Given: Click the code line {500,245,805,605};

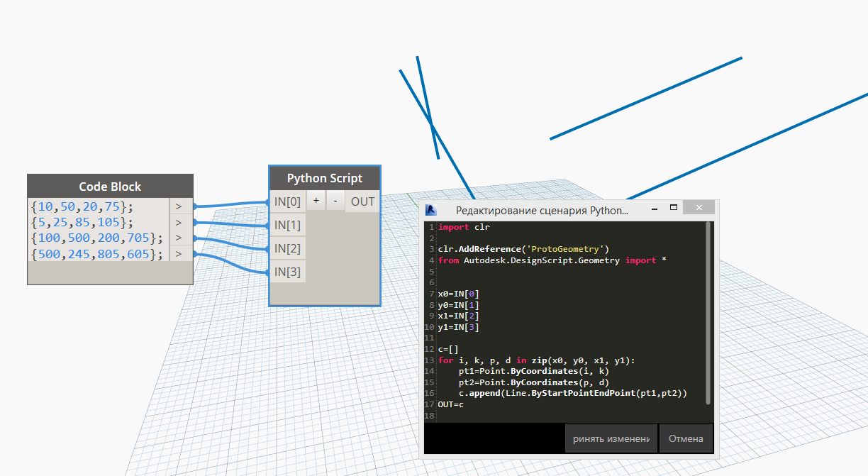Looking at the screenshot, I should [97, 253].
